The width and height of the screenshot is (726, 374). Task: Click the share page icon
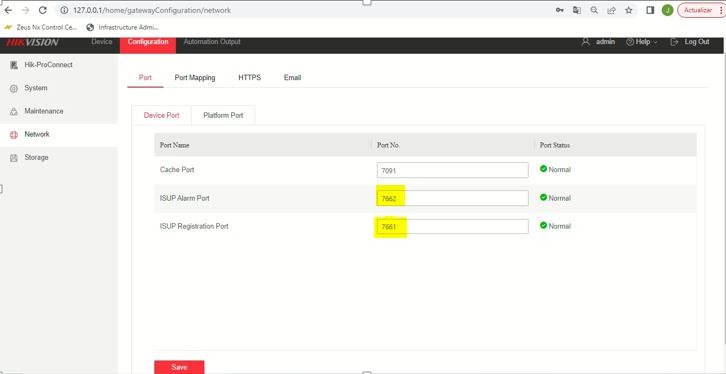point(611,10)
